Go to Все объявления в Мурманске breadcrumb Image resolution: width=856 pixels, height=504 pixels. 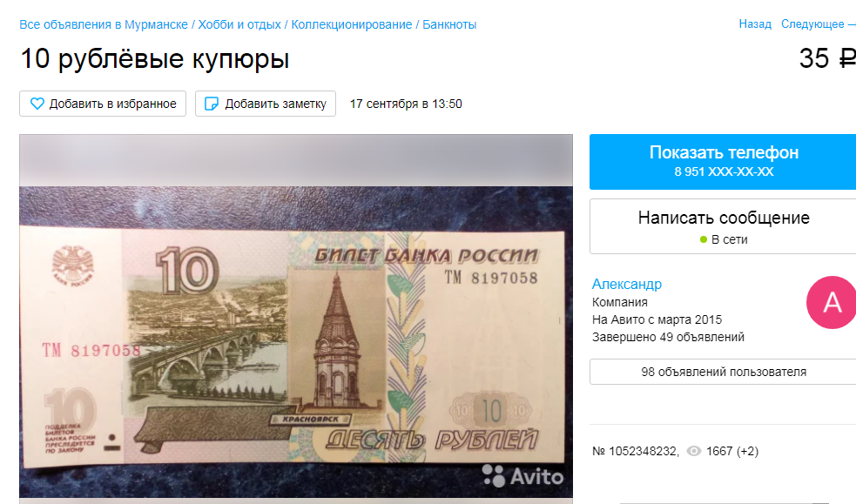click(x=104, y=24)
